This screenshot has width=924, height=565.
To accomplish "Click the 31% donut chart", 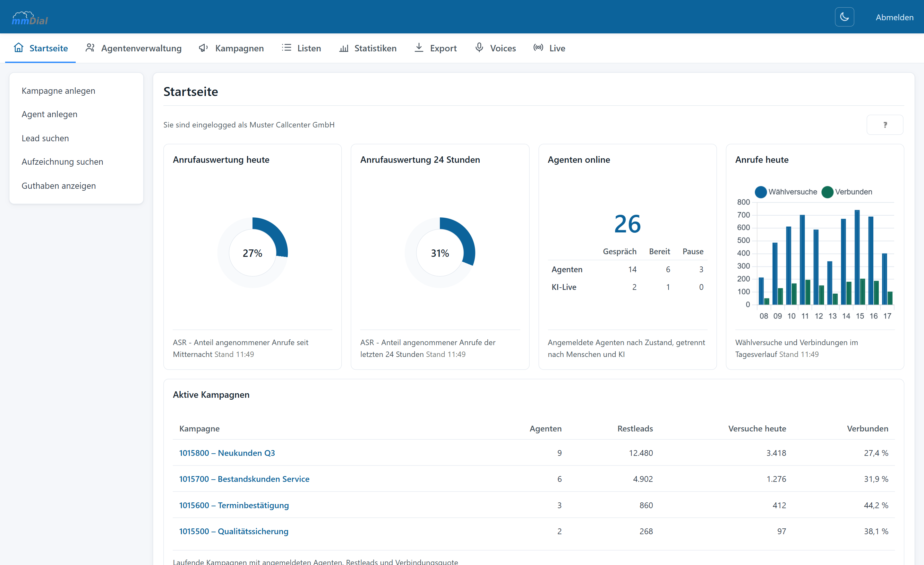I will point(440,253).
